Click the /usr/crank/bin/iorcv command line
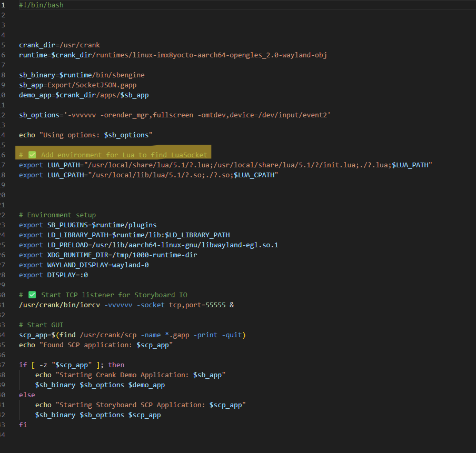 tap(126, 305)
